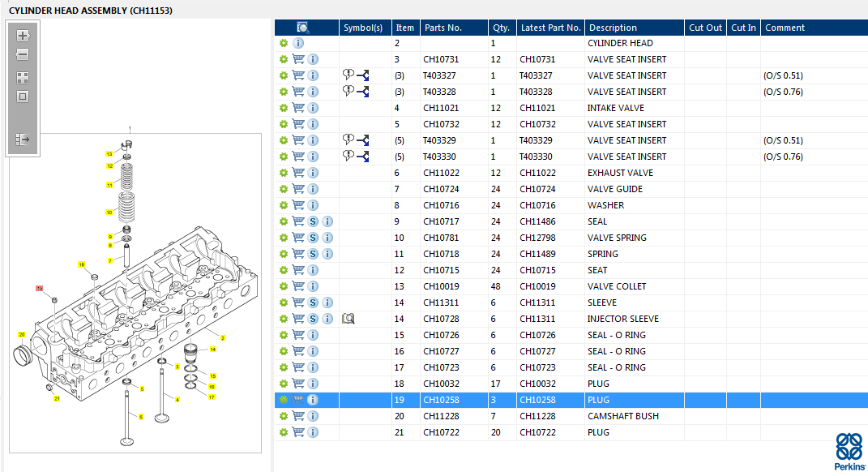868x472 pixels.
Task: Click the book symbol for INJECTOR SLEEVE
Action: point(348,319)
